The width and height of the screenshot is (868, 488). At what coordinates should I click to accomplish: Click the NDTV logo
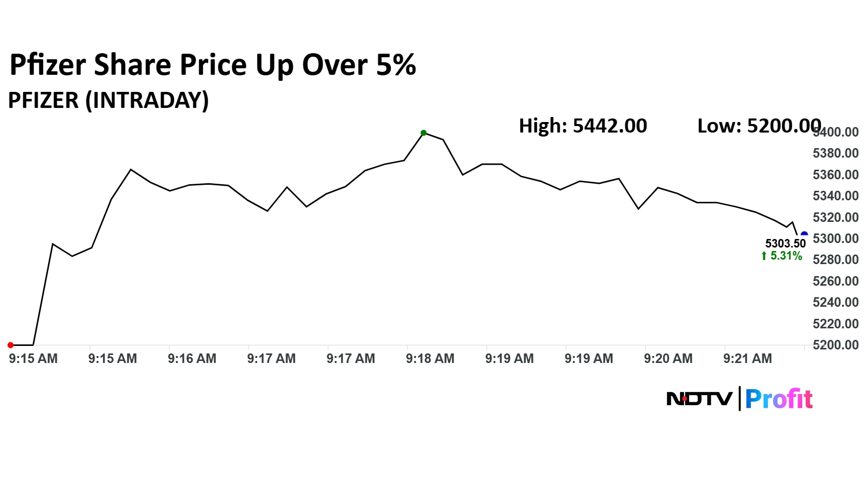tap(699, 399)
